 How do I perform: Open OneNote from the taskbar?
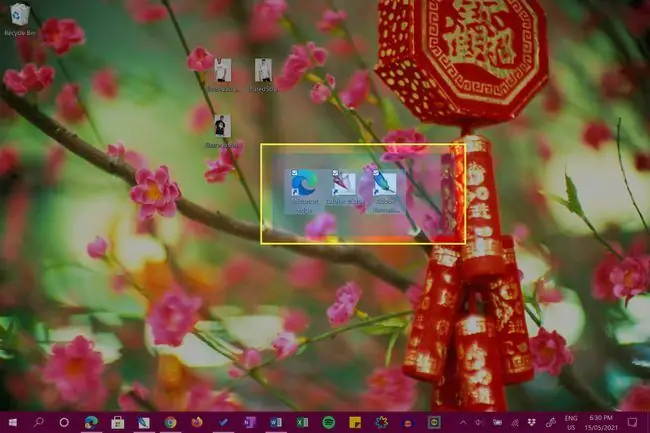[x=250, y=422]
